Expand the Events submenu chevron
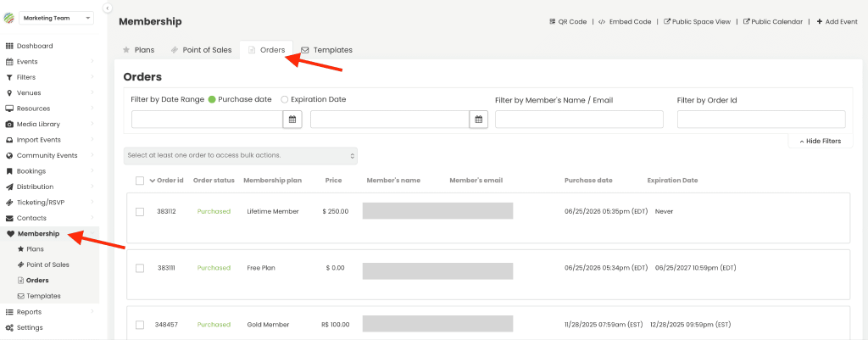The width and height of the screenshot is (868, 340). [x=92, y=61]
